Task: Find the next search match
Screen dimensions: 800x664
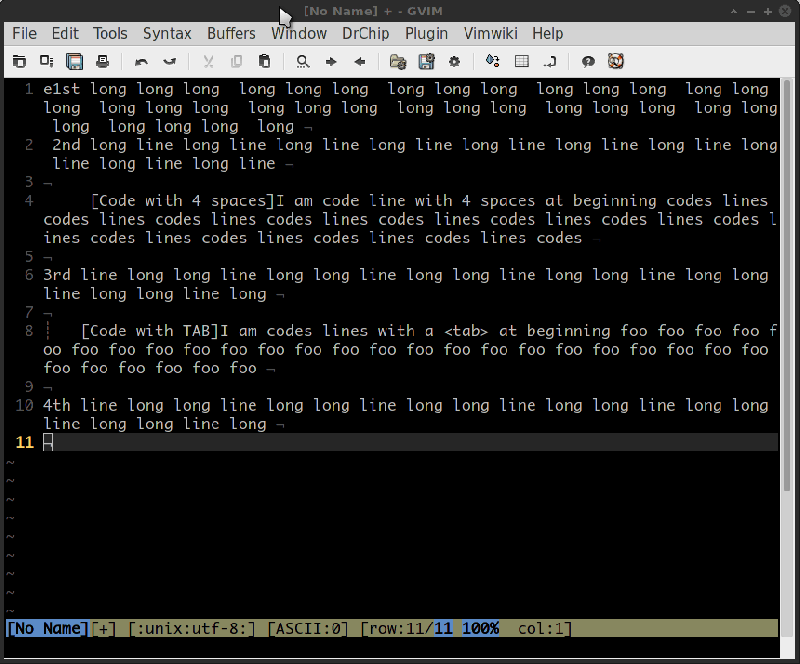Action: [x=330, y=61]
